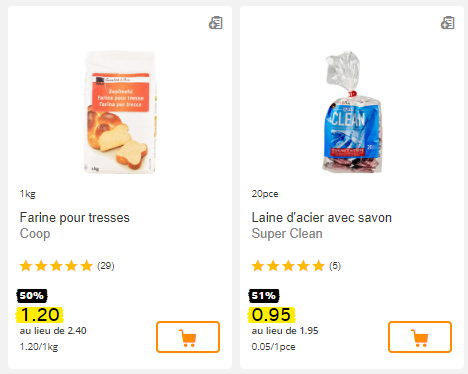Open the Farine pour tresses product image
Screen dimensions: 468x374
tap(120, 112)
